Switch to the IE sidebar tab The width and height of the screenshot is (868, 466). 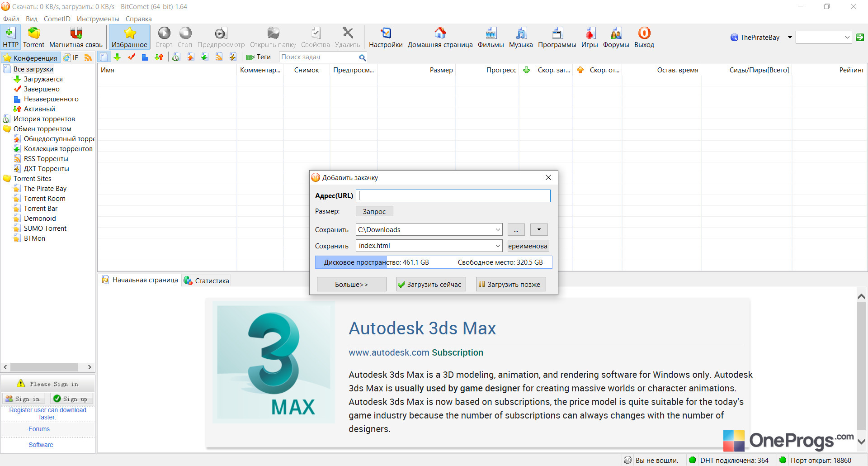point(71,57)
